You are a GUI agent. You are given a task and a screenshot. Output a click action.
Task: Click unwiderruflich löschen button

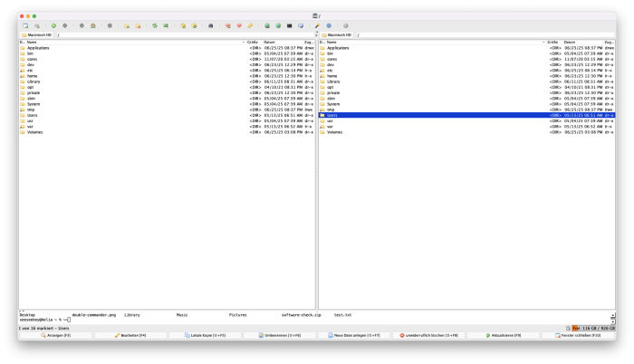click(428, 335)
